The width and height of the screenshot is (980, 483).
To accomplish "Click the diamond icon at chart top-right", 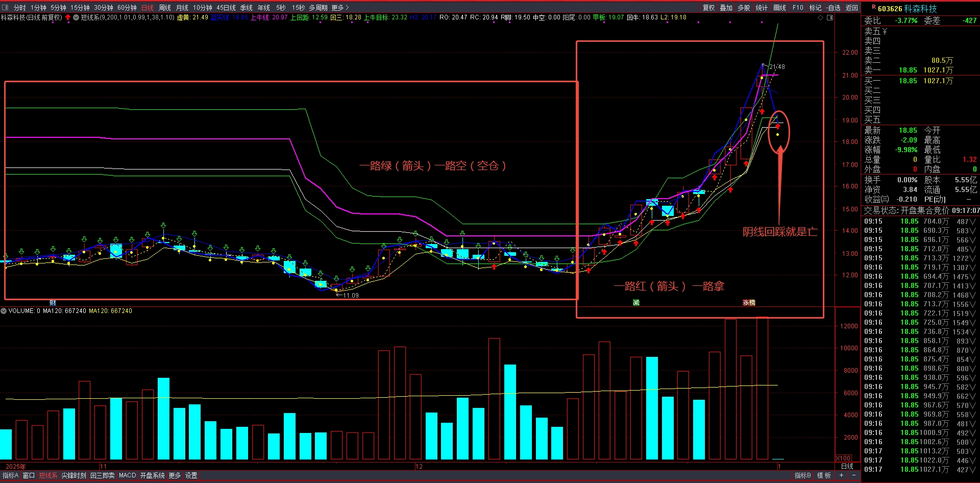I will (821, 17).
